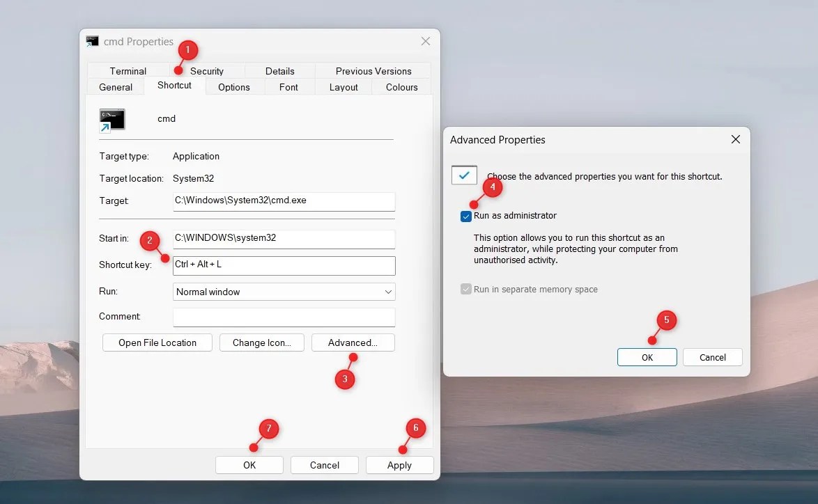Toggle the top checkbox in Advanced Properties
The image size is (818, 504).
[464, 175]
